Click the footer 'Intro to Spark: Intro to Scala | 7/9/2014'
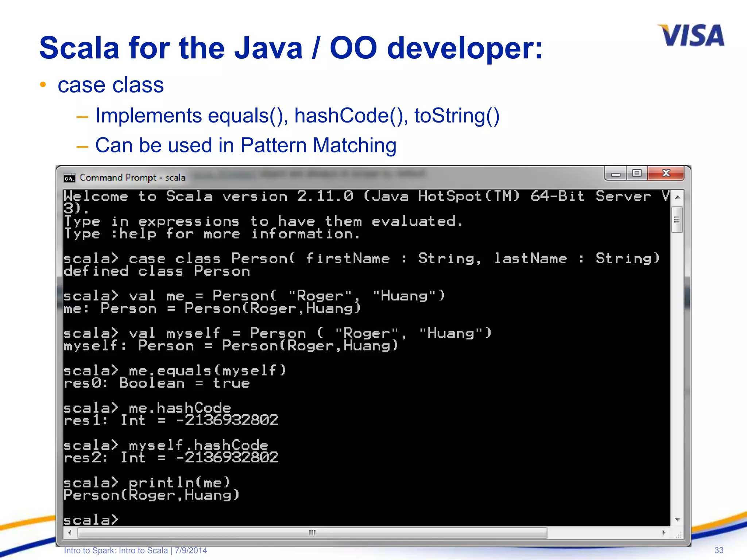The image size is (747, 560). (x=135, y=551)
